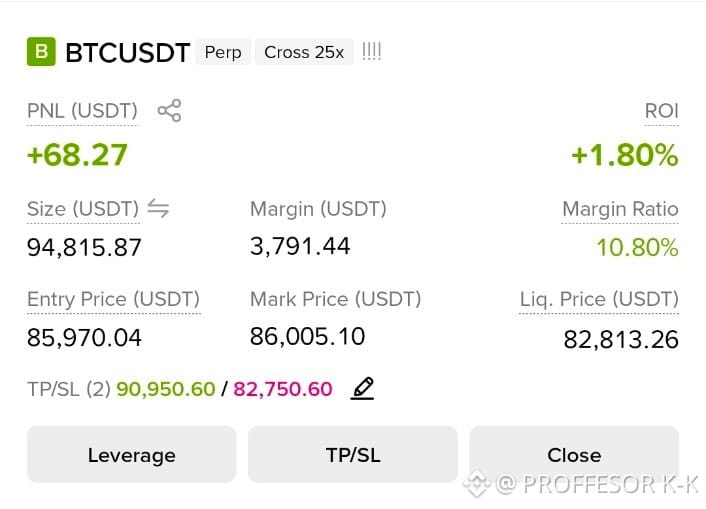706x509 pixels.
Task: Click the Binance logo in watermark
Action: coord(477,483)
